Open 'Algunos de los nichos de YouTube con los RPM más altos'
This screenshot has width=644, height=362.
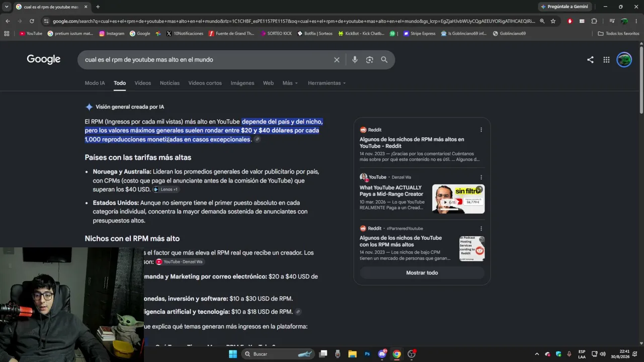tap(400, 241)
